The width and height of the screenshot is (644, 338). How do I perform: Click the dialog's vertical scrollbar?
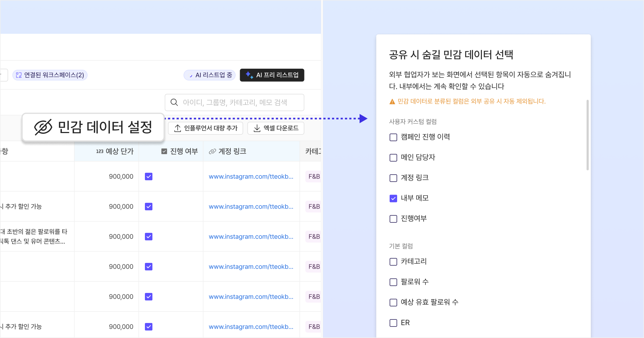point(587,135)
